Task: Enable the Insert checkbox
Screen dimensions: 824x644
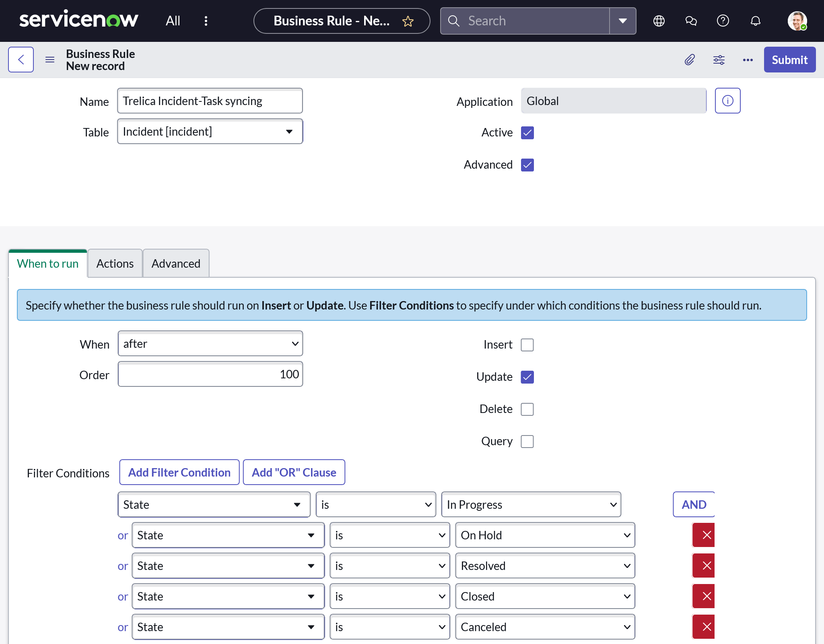Action: coord(527,345)
